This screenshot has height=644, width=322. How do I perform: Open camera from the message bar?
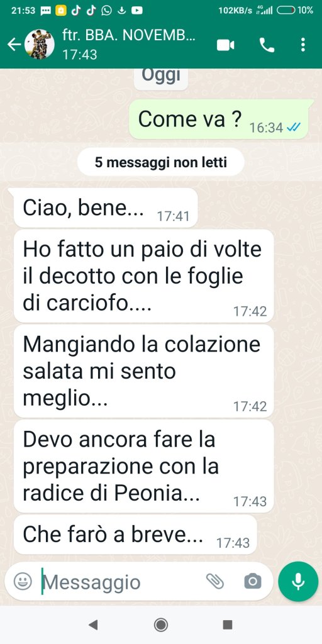click(x=253, y=581)
